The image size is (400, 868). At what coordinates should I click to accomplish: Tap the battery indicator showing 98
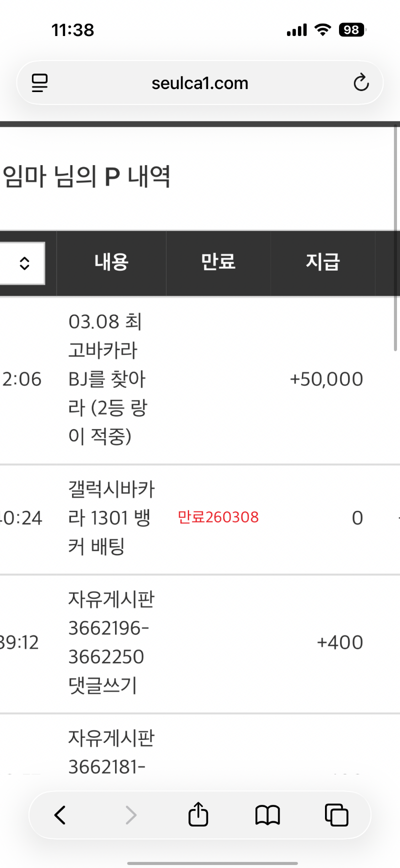pyautogui.click(x=352, y=30)
